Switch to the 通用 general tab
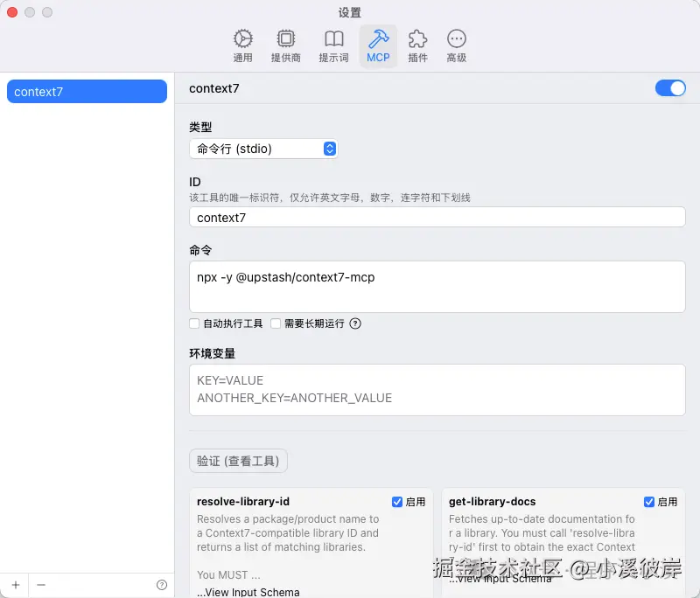Viewport: 700px width, 598px height. coord(242,44)
